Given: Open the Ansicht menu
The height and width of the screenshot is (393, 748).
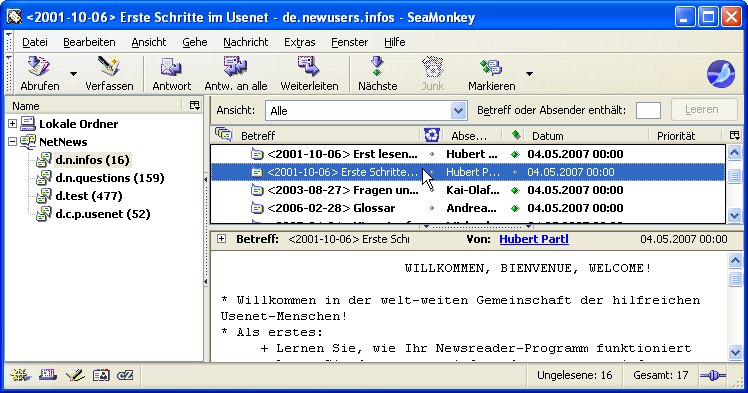Looking at the screenshot, I should (149, 42).
